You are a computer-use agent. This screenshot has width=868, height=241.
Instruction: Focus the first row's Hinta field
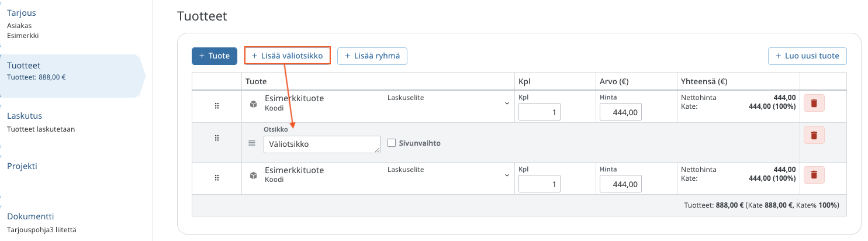(620, 112)
